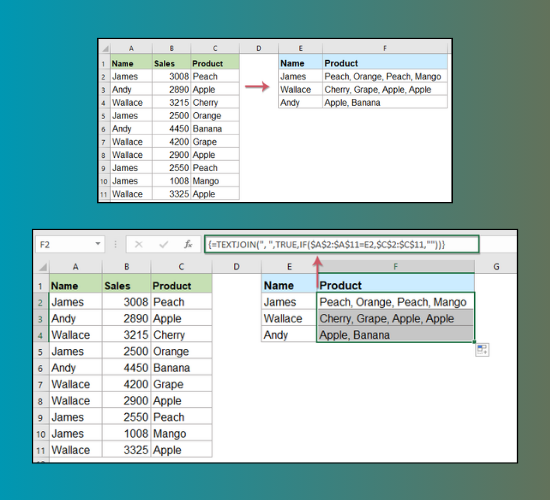Select column E header in lower spreadsheet
Viewport: 550px width, 500px height.
289,267
